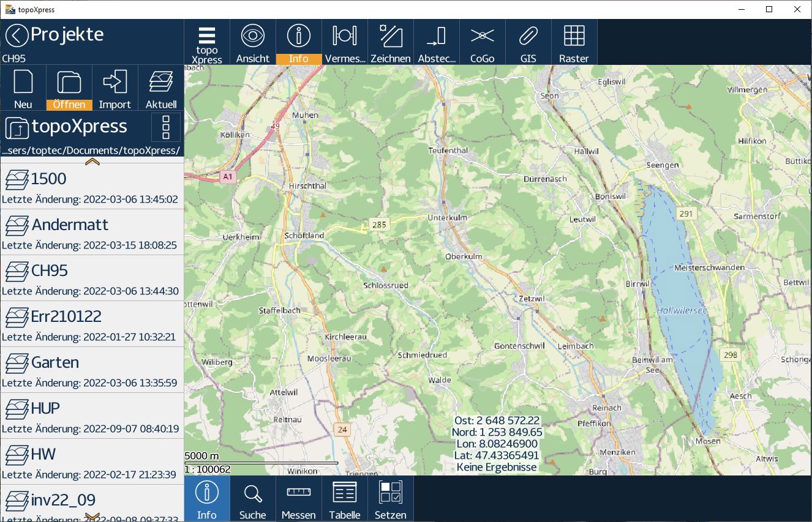Select the bottom Info tool

tap(207, 499)
